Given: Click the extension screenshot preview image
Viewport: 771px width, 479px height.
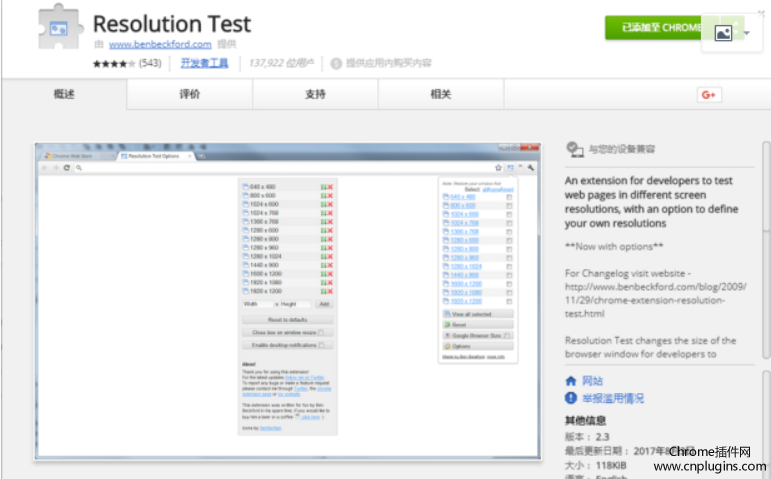Looking at the screenshot, I should click(x=288, y=301).
